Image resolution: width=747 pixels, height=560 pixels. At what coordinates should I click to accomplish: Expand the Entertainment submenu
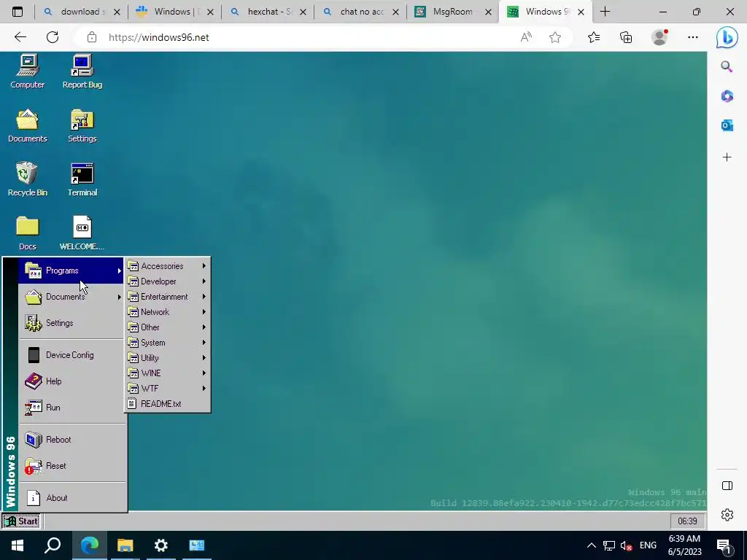click(x=167, y=297)
